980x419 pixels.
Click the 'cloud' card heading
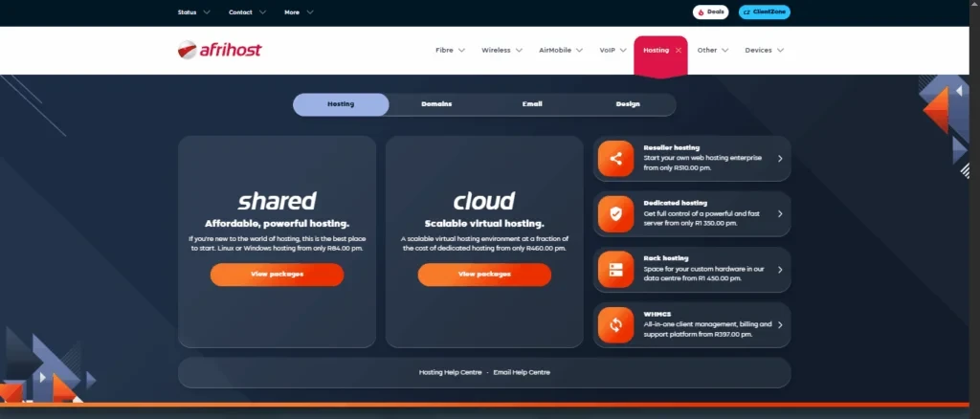(x=484, y=201)
